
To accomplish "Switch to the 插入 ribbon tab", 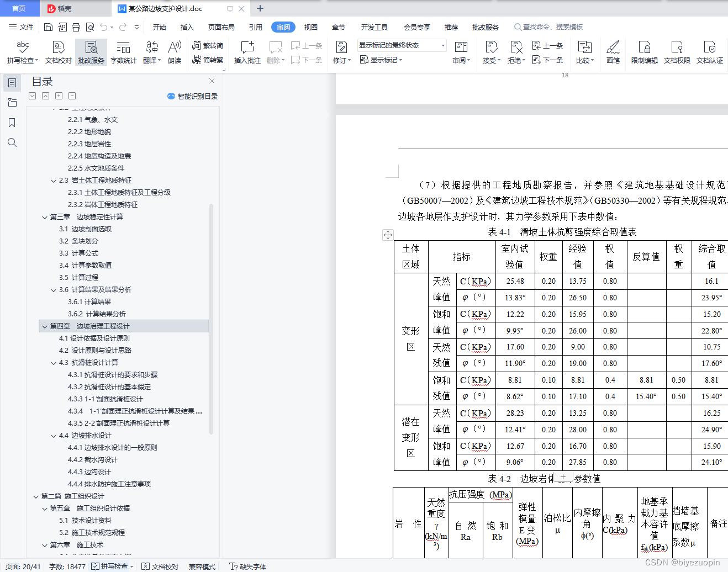I will [187, 27].
